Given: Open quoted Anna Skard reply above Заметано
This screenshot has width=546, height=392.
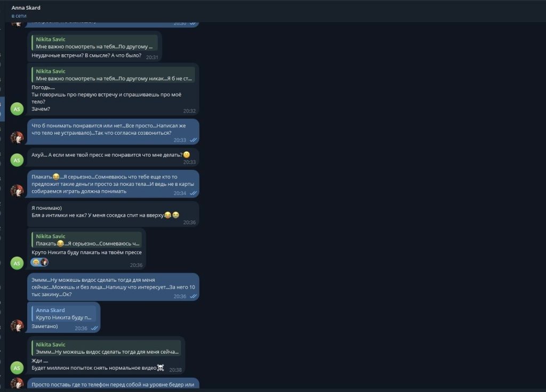Looking at the screenshot, I should (x=64, y=314).
